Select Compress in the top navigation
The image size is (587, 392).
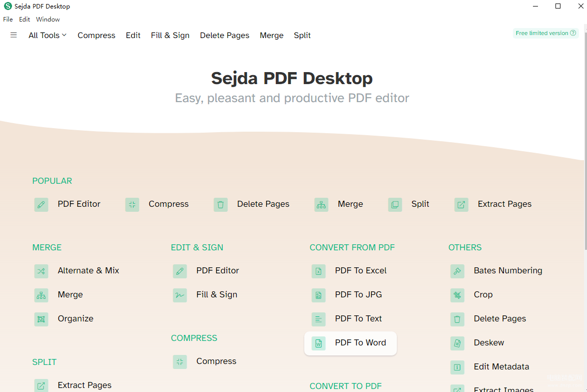pos(96,35)
